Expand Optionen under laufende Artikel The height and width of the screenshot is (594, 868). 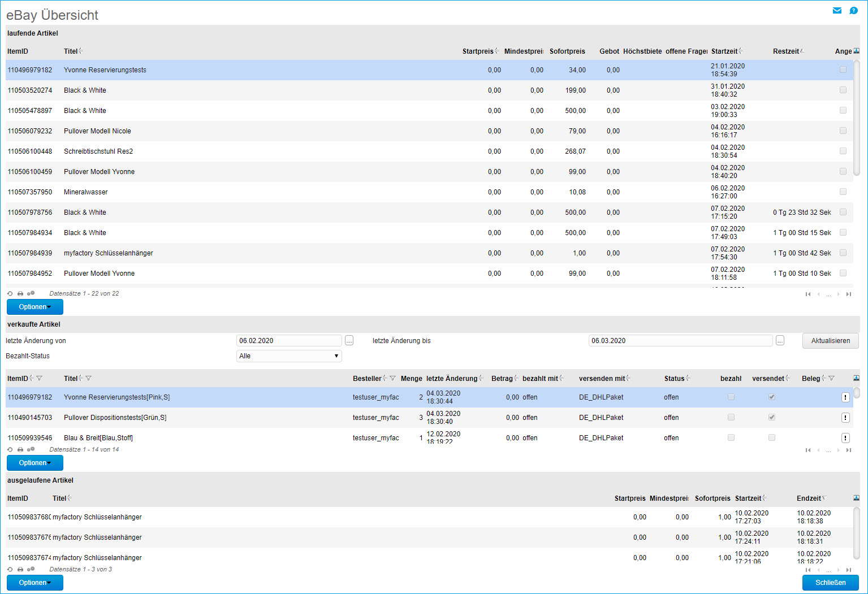pos(35,307)
